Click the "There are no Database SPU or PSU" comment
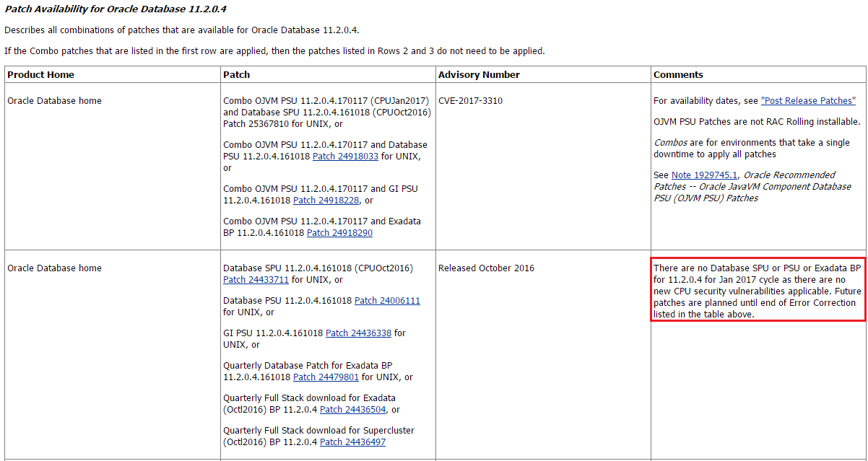This screenshot has width=868, height=461. click(758, 291)
